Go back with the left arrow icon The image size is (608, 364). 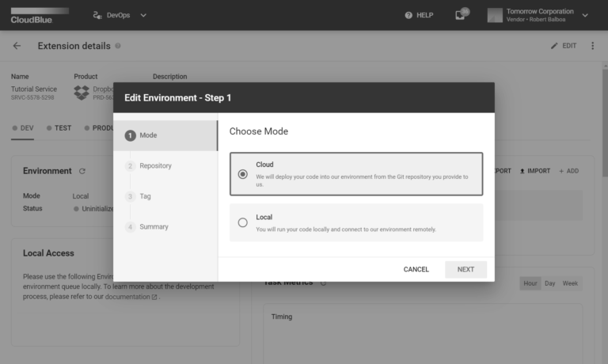click(17, 46)
